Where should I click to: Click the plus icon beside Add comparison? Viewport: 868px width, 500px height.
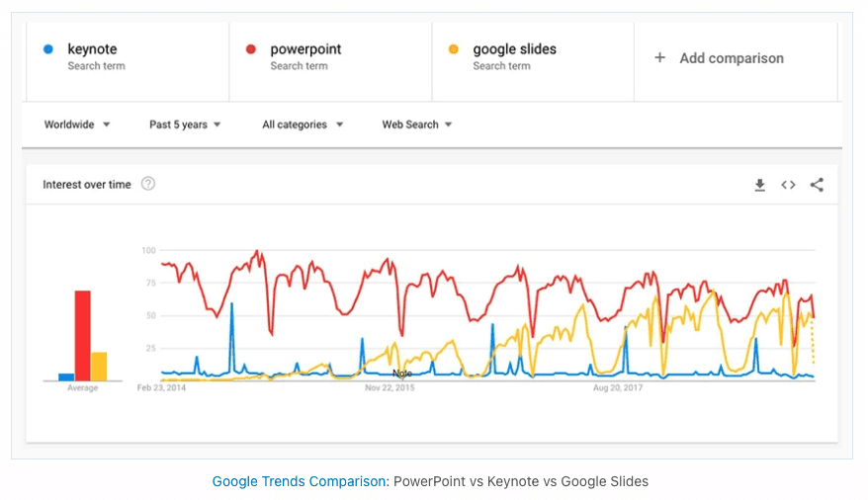tap(659, 57)
